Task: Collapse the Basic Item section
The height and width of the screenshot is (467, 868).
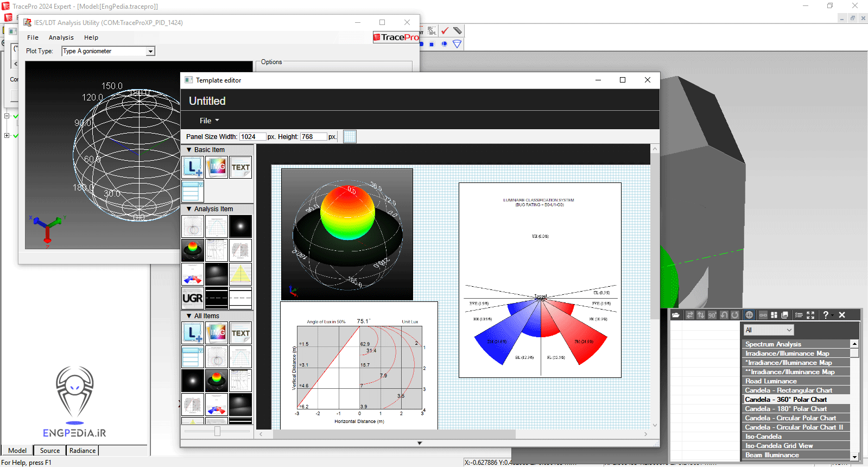Action: click(189, 150)
